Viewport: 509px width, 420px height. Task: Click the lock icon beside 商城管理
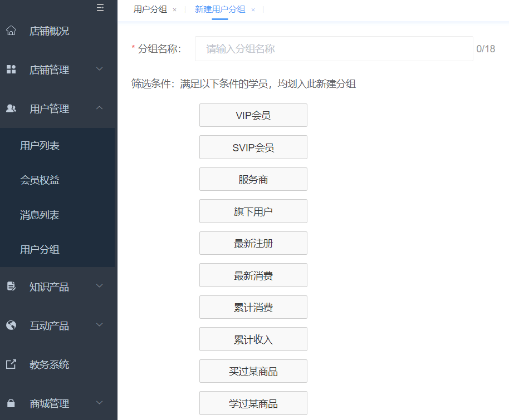[x=11, y=403]
